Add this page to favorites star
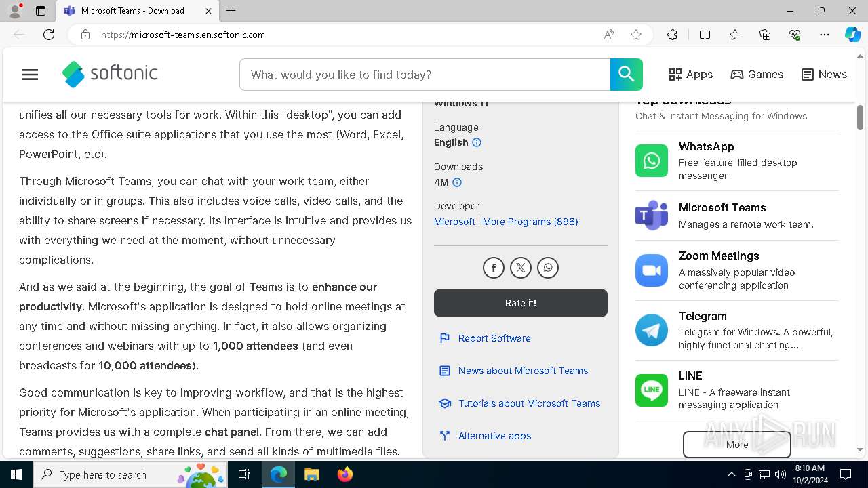This screenshot has height=488, width=868. pyautogui.click(x=636, y=35)
